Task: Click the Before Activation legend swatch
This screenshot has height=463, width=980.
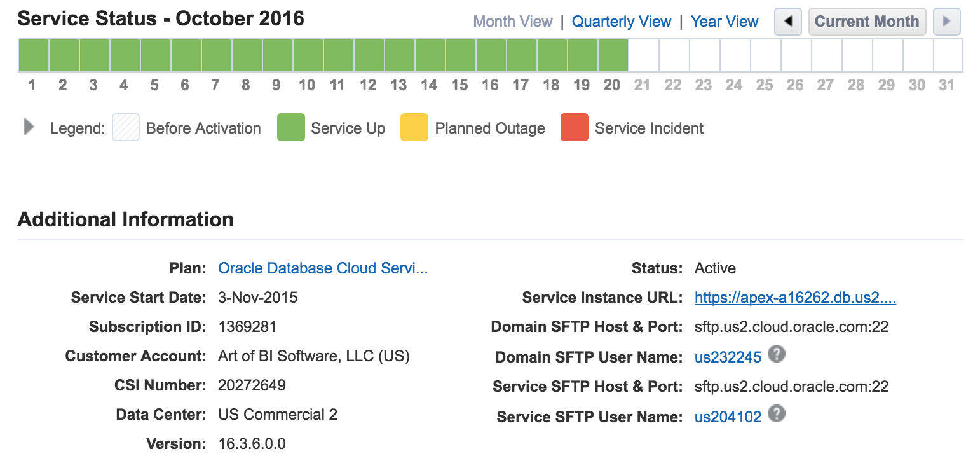Action: coord(126,127)
